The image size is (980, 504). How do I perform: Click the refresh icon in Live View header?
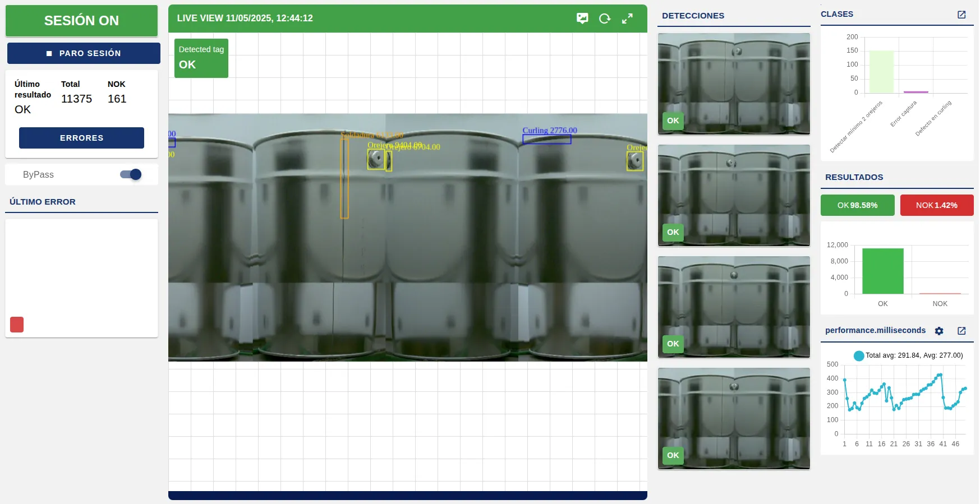point(605,19)
